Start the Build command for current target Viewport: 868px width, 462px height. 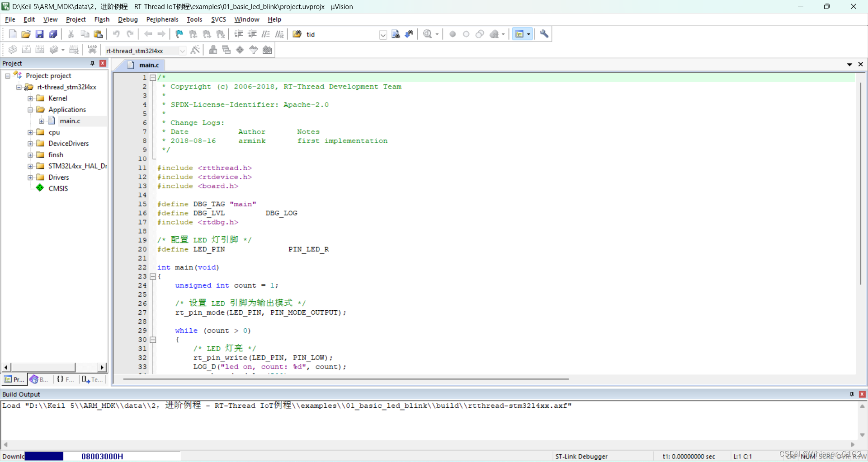tap(26, 50)
